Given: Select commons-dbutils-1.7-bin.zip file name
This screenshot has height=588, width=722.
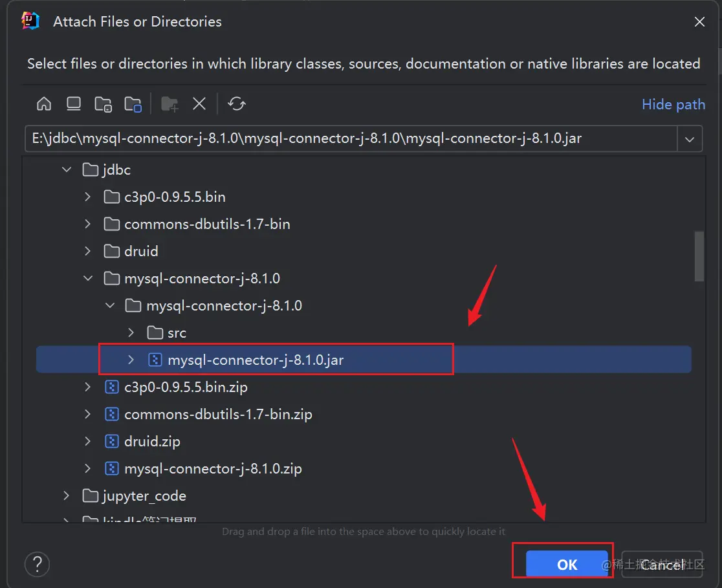Looking at the screenshot, I should 218,415.
